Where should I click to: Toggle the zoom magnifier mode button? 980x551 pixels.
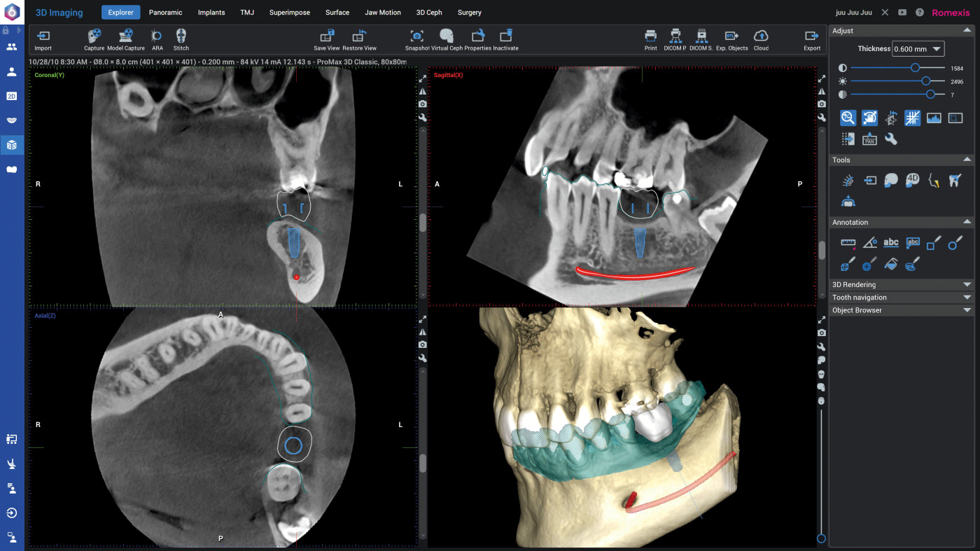[x=848, y=118]
